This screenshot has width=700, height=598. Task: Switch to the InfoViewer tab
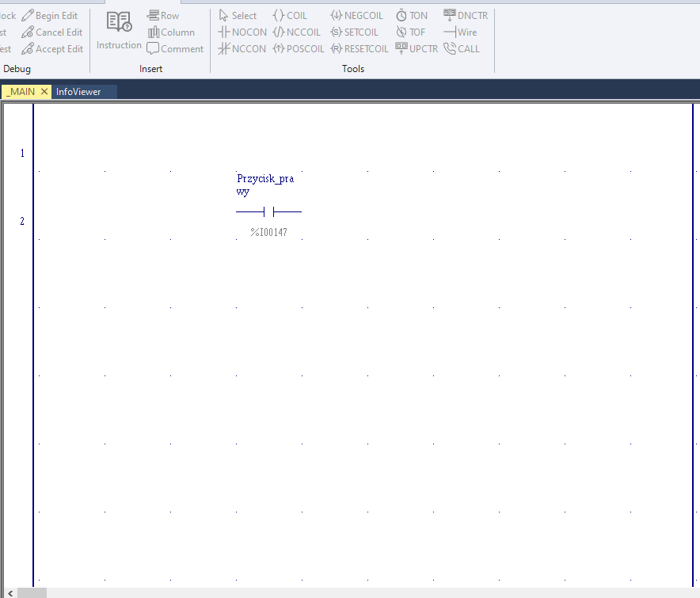[x=78, y=92]
